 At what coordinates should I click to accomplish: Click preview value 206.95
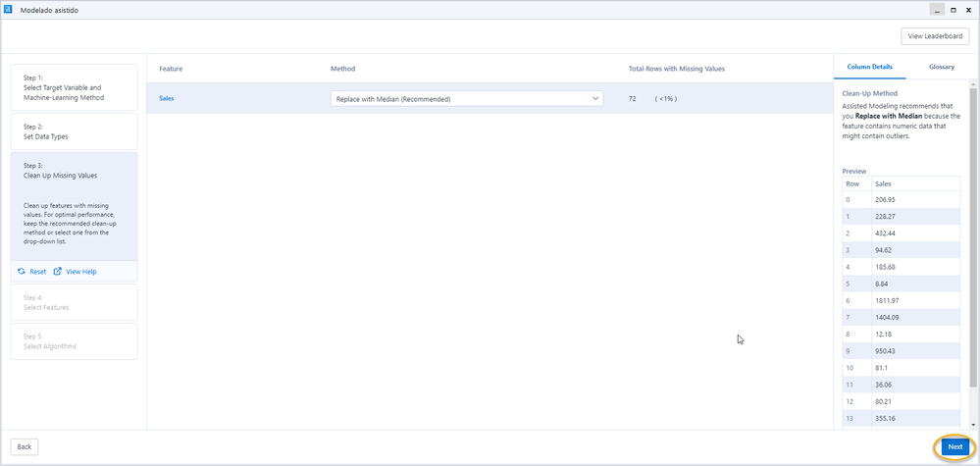pyautogui.click(x=884, y=200)
